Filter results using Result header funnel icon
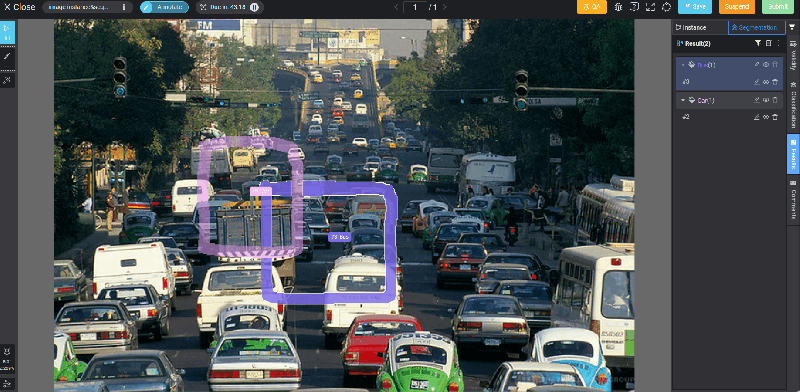This screenshot has height=392, width=800. pyautogui.click(x=758, y=43)
